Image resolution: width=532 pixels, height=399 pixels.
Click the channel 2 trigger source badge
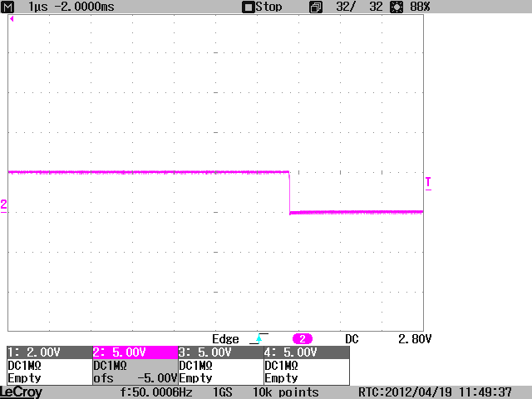click(303, 338)
